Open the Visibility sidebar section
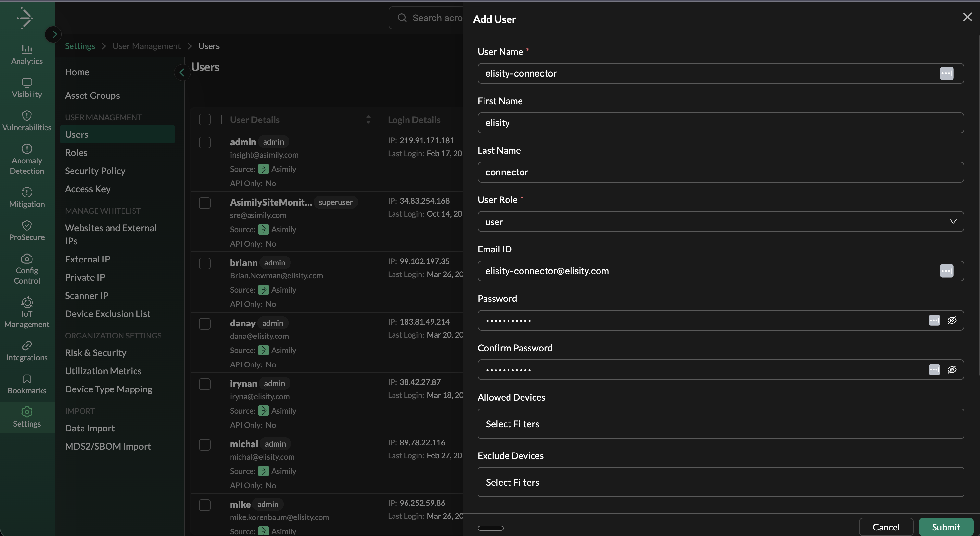The image size is (980, 536). [x=27, y=88]
